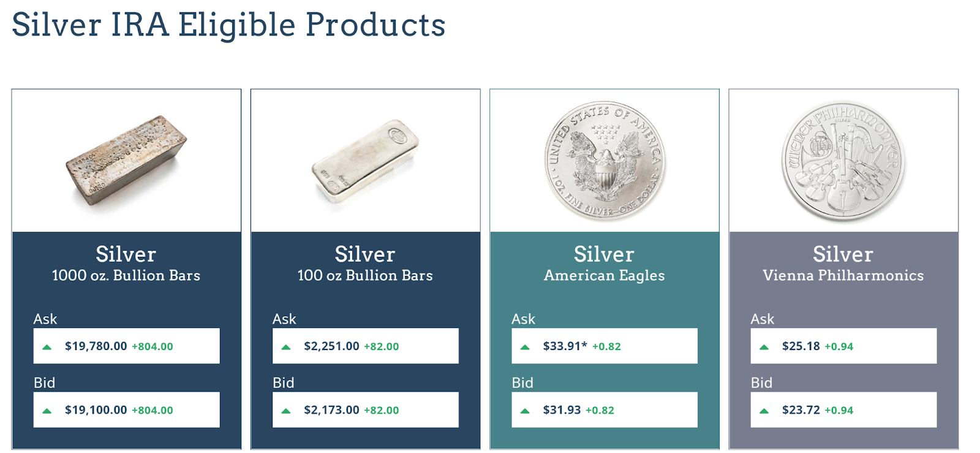Screen dimensions: 980x453
Task: Click the Silver IRA Eligible Products heading
Action: click(x=228, y=25)
